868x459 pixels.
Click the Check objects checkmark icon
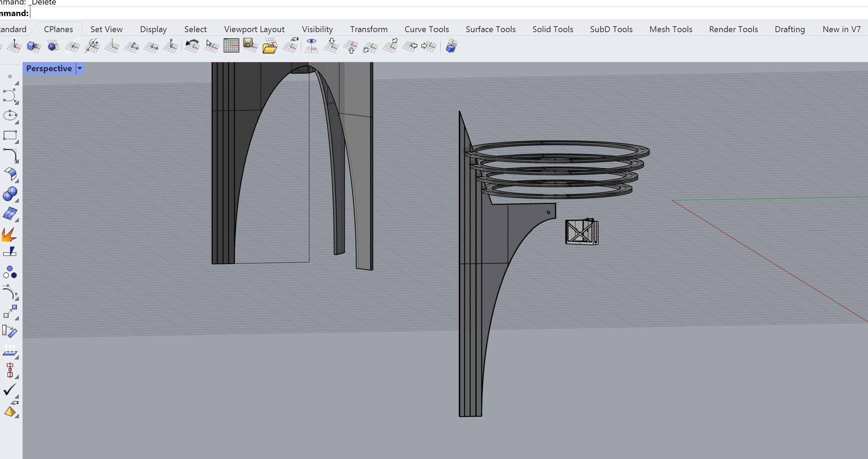pos(10,390)
